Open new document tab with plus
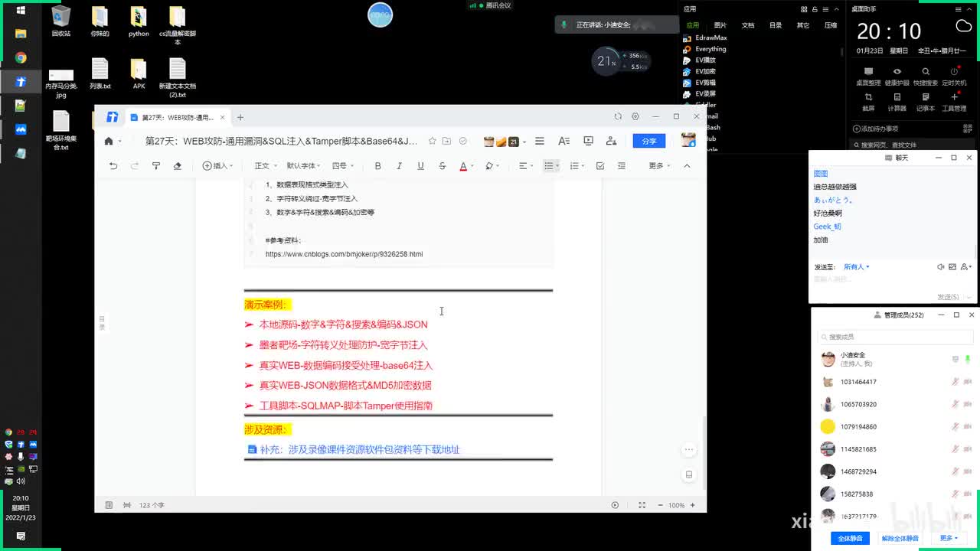980x551 pixels. tap(240, 117)
